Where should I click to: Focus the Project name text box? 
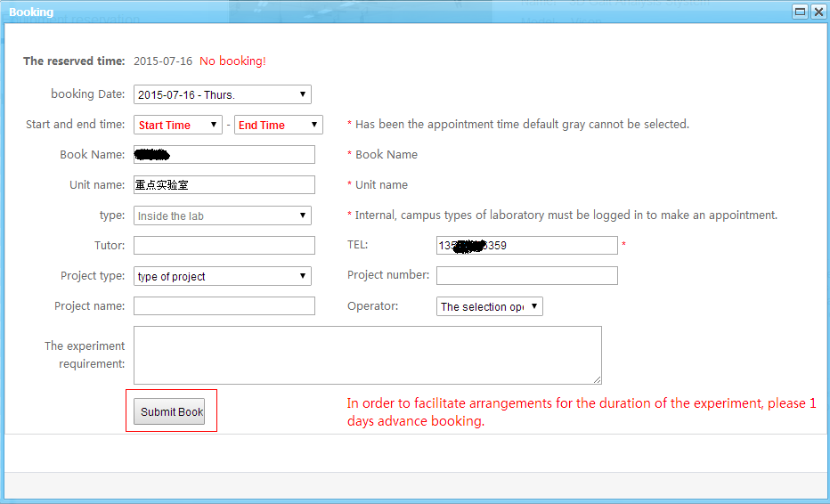(224, 306)
